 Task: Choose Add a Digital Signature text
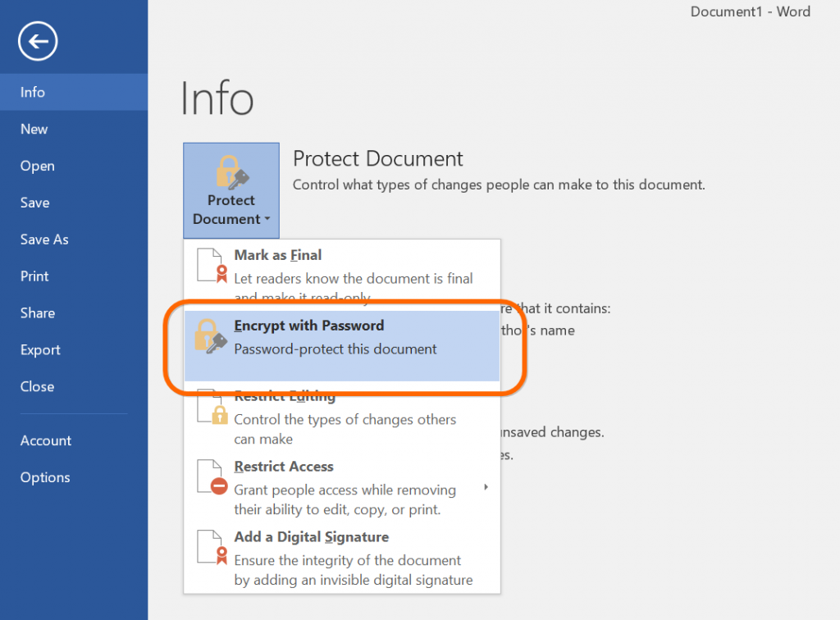coord(312,537)
